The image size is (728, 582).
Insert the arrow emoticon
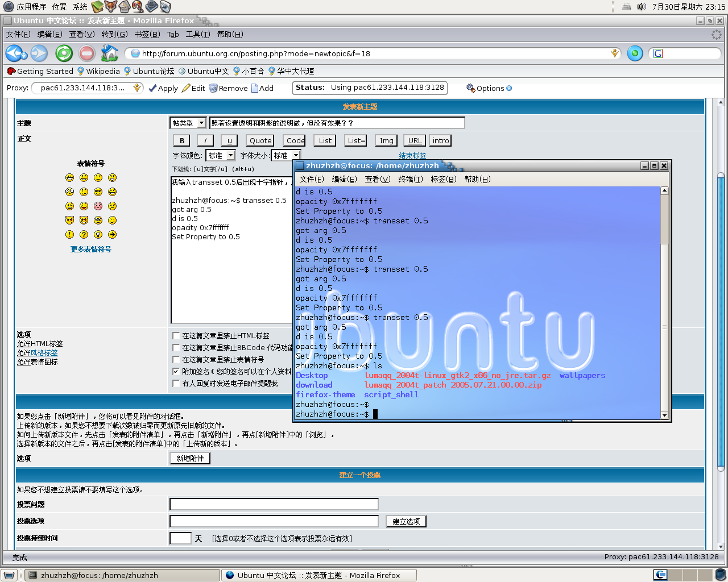pos(112,234)
